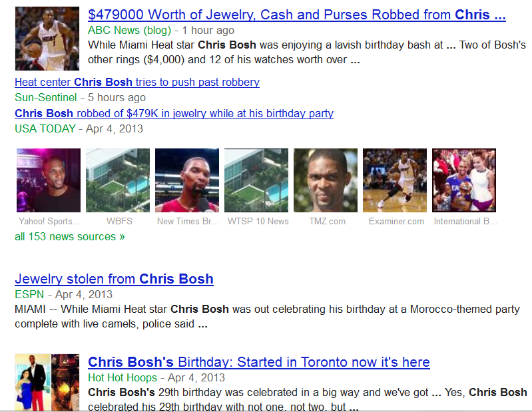Screen dimensions: 532x412
Task: Click the ESPN source label
Action: (29, 294)
